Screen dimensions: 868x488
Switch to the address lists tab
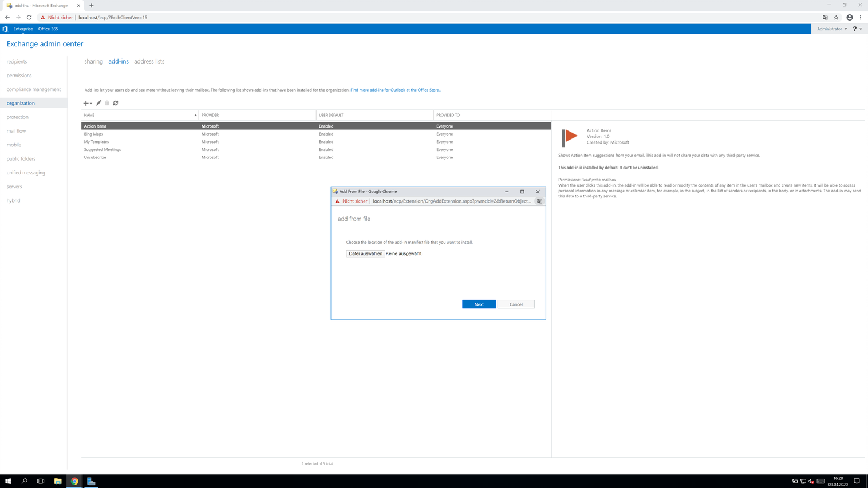pos(149,61)
